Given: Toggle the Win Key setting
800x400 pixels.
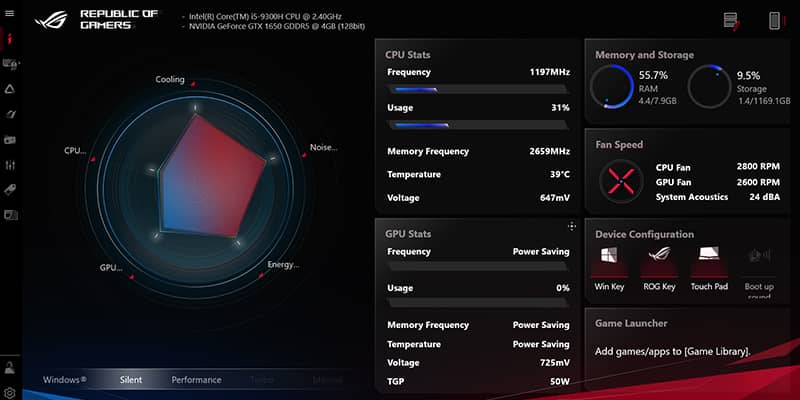Looking at the screenshot, I should tap(607, 263).
